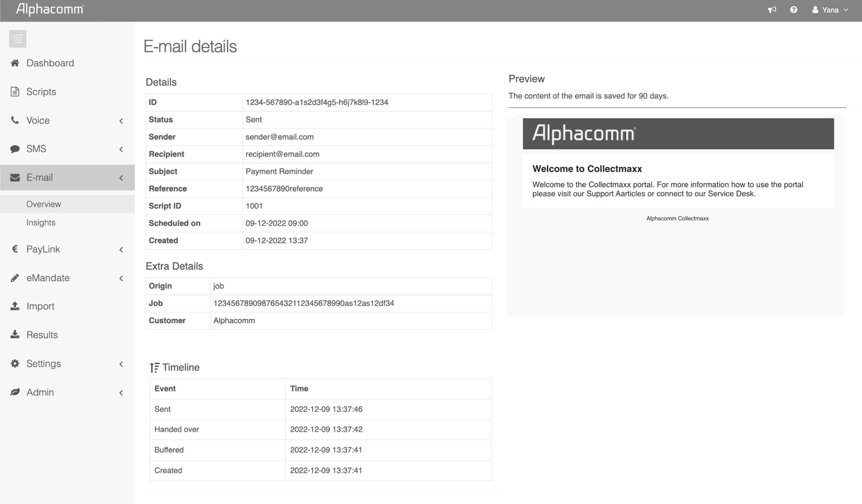Image resolution: width=862 pixels, height=504 pixels.
Task: Click the help question mark icon
Action: [x=794, y=10]
